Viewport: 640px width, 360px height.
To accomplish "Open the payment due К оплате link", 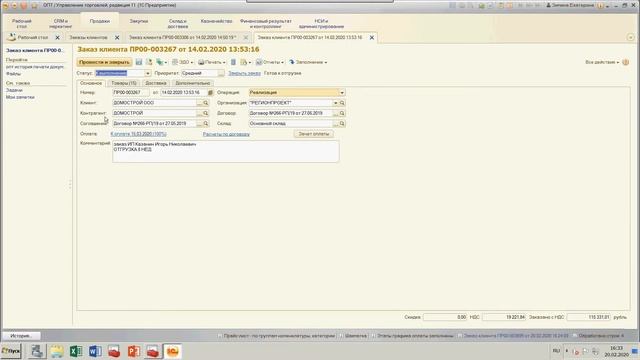I will (138, 134).
